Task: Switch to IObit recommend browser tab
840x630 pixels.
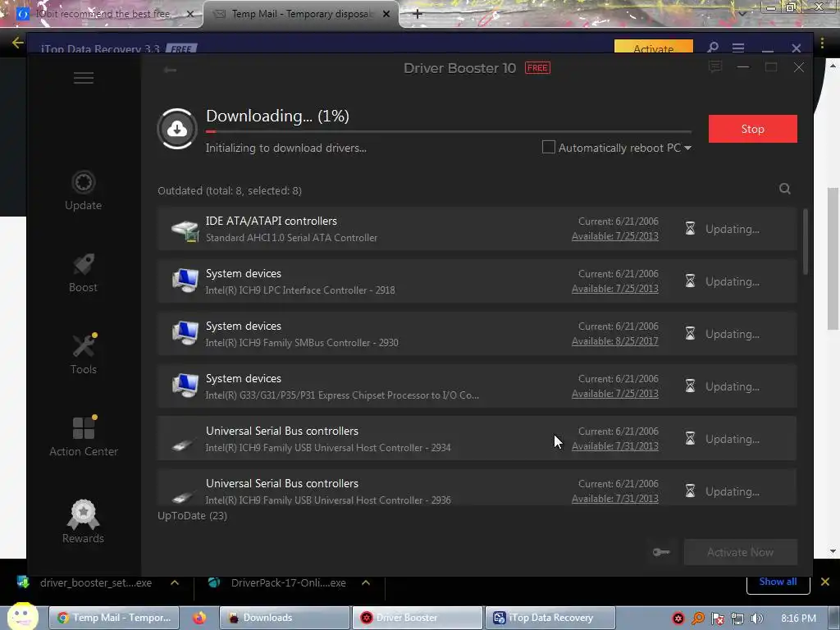Action: pos(103,14)
